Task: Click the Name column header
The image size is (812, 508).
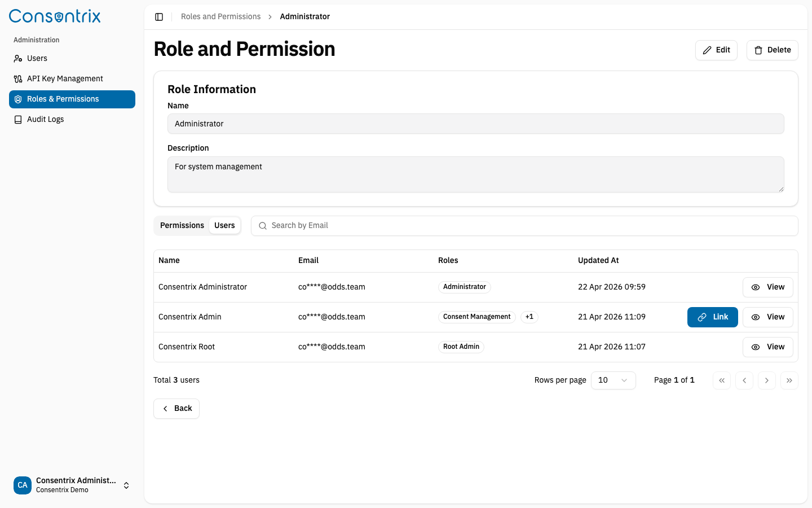Action: tap(169, 260)
